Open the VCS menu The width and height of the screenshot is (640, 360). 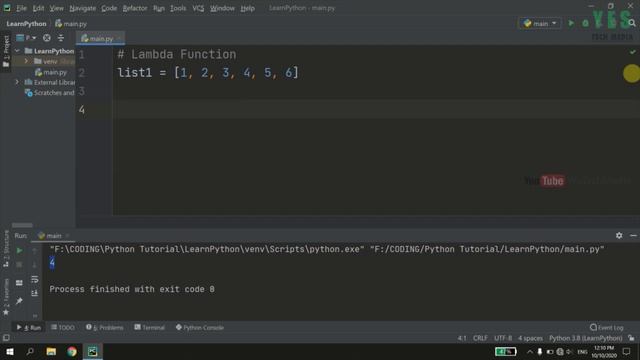click(x=198, y=8)
